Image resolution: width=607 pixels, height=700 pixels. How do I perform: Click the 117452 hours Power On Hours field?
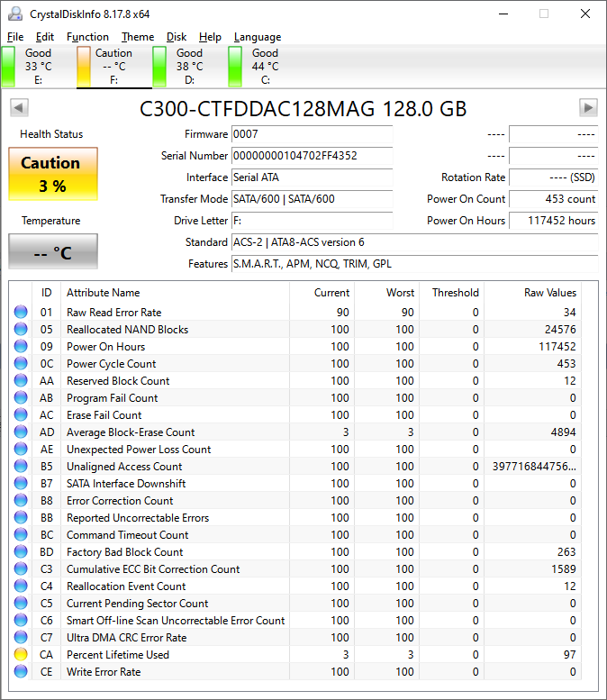pos(554,221)
